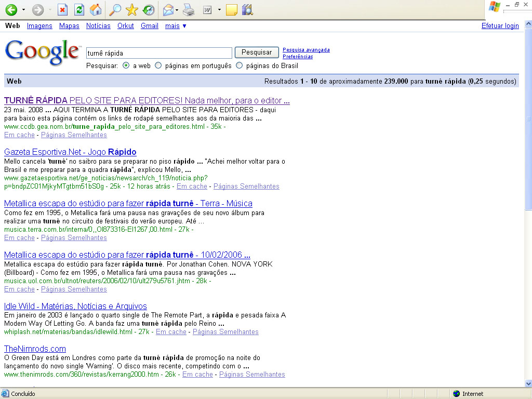The width and height of the screenshot is (532, 399).
Task: Open the Mail button dropdown arrow
Action: click(x=177, y=10)
